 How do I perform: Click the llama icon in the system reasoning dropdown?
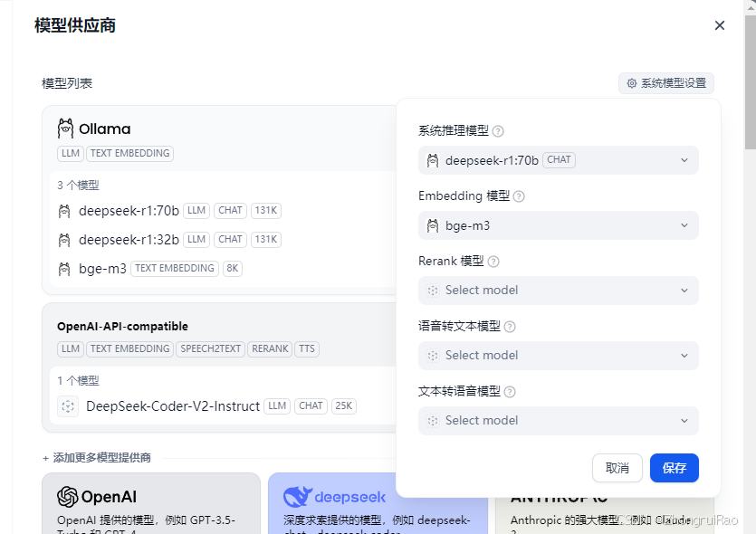click(433, 160)
